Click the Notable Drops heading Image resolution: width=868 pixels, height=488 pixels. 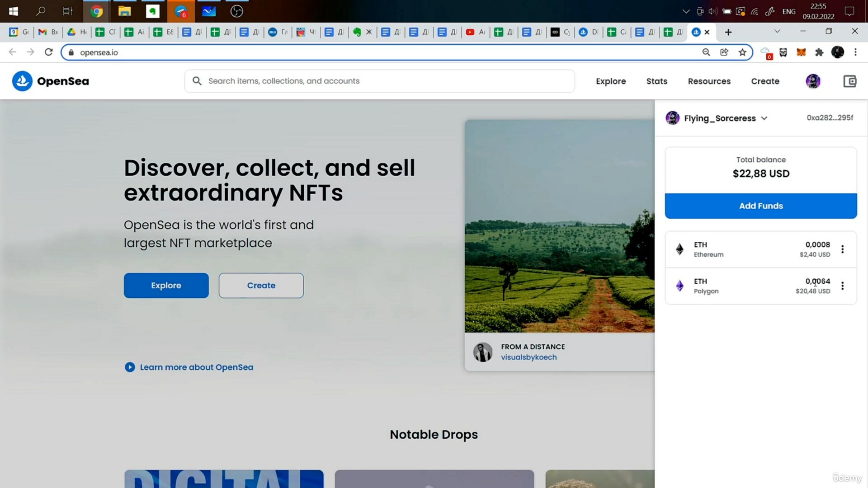434,435
